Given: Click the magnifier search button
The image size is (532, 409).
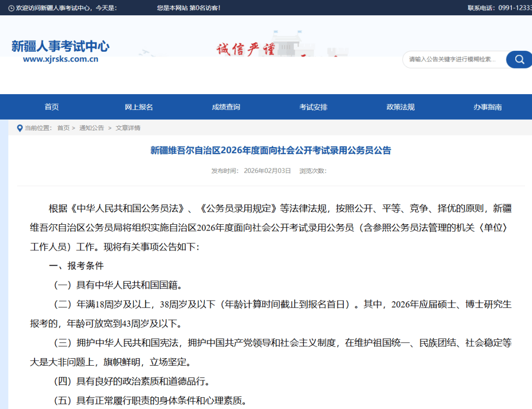Looking at the screenshot, I should 519,60.
